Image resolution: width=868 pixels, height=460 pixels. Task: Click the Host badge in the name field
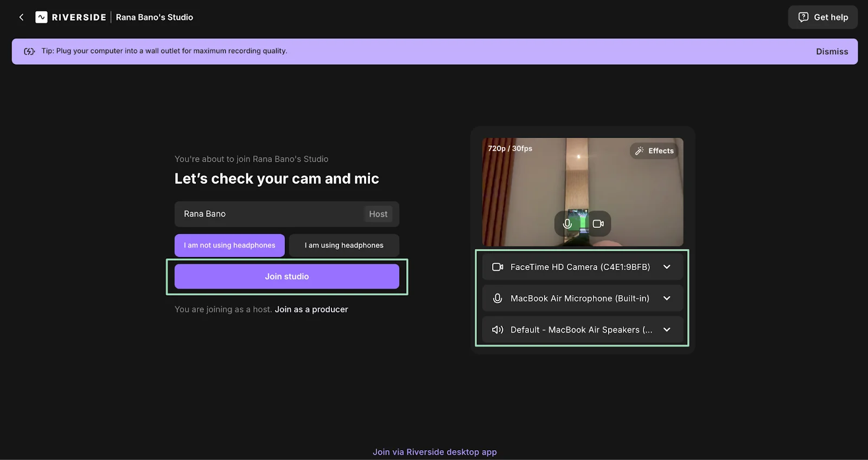coord(378,214)
